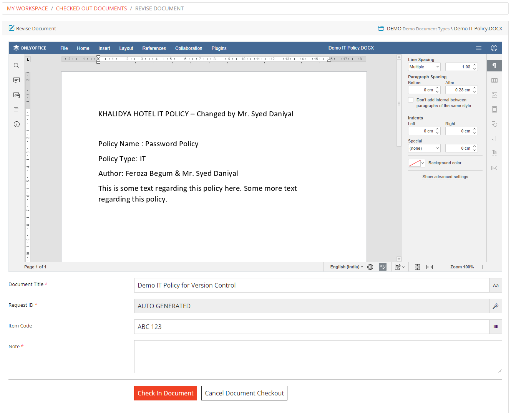
Task: Open the Line Spacing dropdown
Action: [x=424, y=66]
